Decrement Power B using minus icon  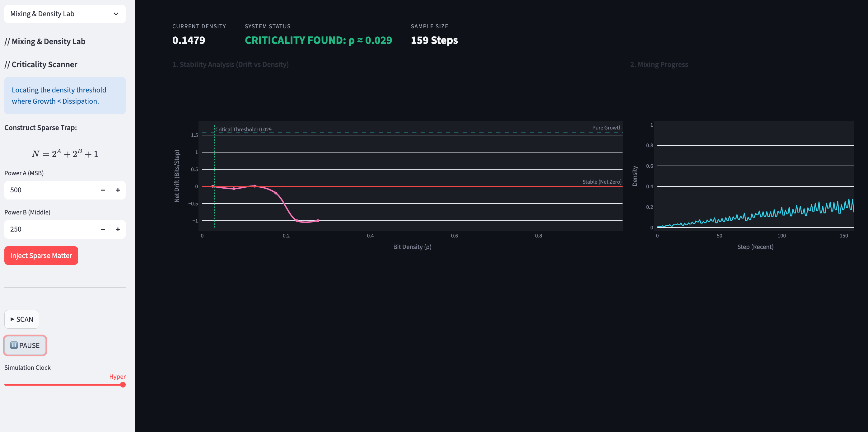click(103, 229)
